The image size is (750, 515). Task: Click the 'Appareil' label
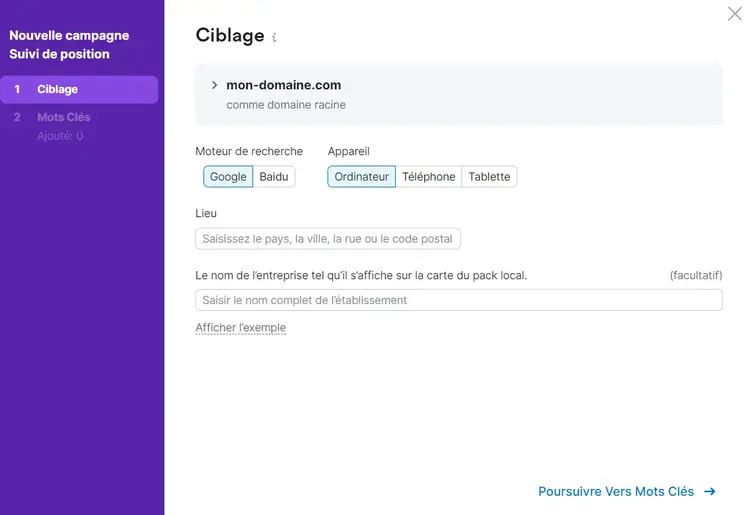349,151
